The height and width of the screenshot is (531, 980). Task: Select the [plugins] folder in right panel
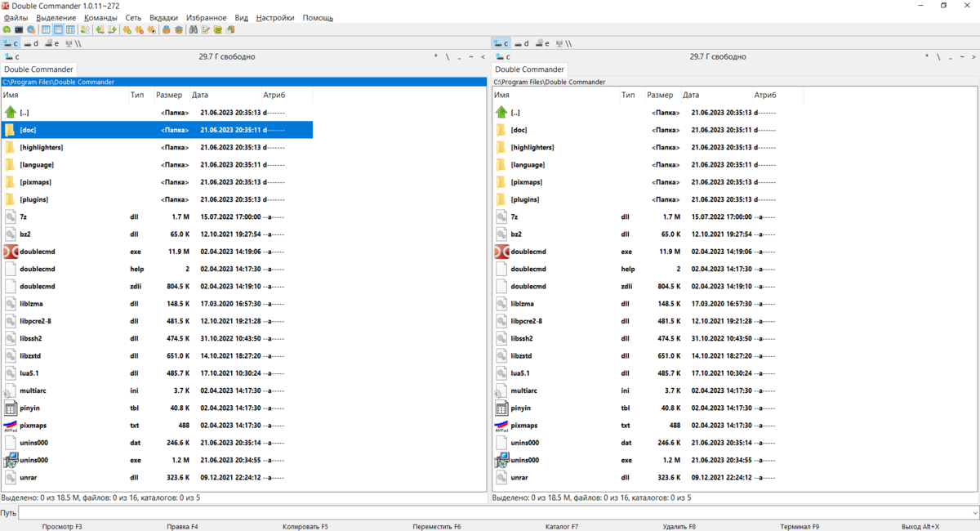(x=648, y=199)
